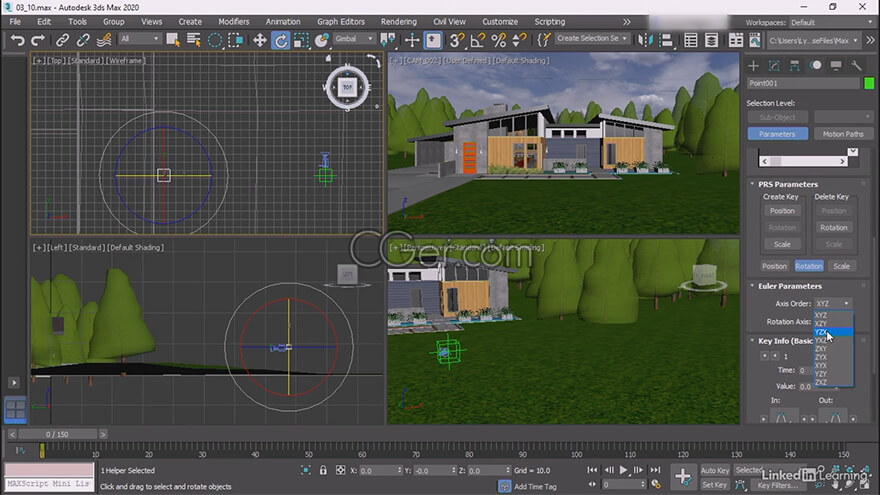Activate the Select and Scale tool
This screenshot has width=880, height=495.
[x=301, y=40]
